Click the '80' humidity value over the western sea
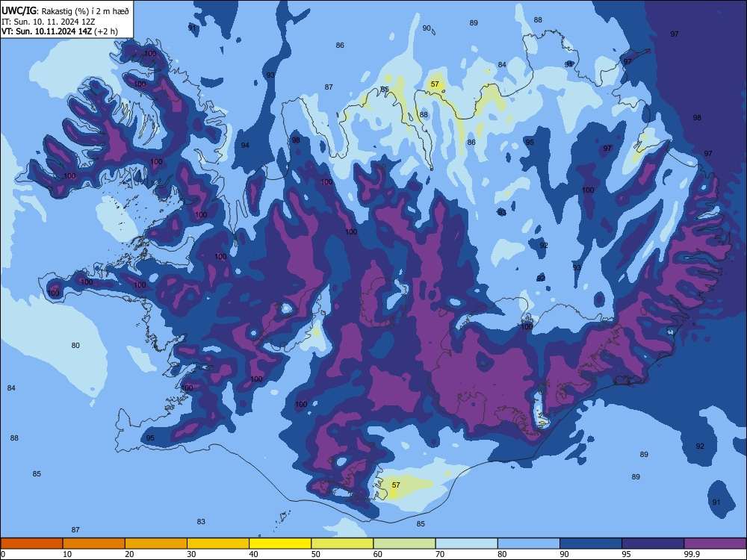Viewport: 747px width, 560px height. 75,346
